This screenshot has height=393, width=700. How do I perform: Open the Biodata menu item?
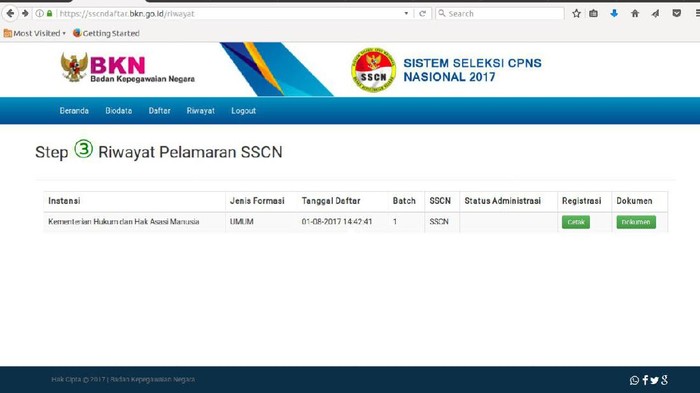(x=119, y=111)
